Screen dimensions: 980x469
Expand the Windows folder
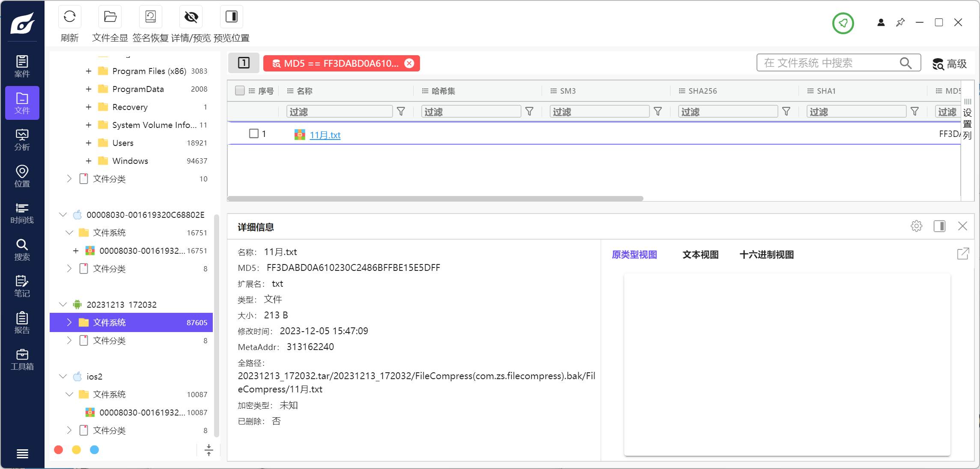89,161
